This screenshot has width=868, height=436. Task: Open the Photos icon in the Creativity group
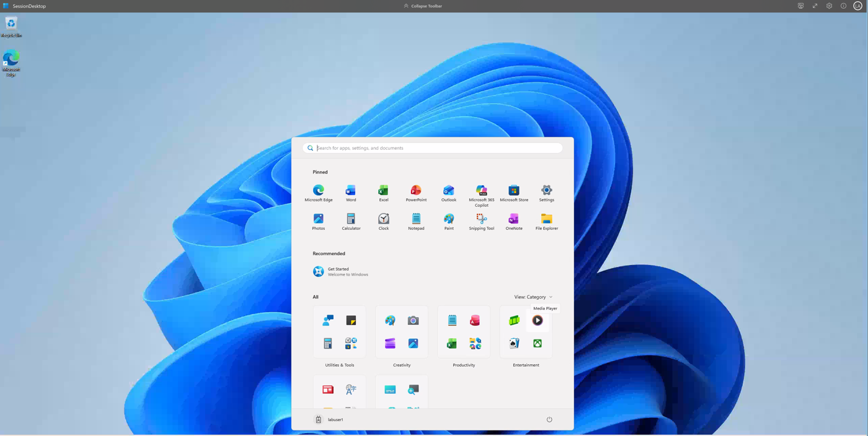pyautogui.click(x=414, y=344)
